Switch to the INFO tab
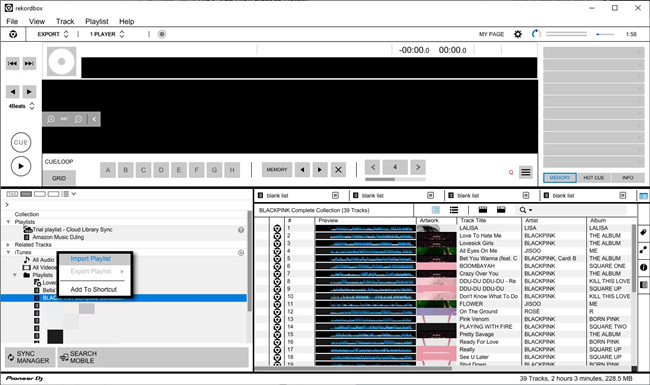Image resolution: width=650 pixels, height=385 pixels. pyautogui.click(x=628, y=178)
